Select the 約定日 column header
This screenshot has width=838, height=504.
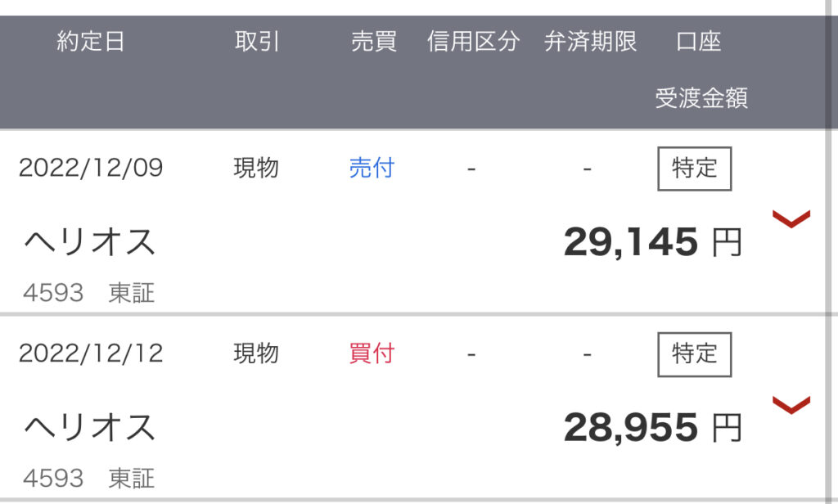(90, 42)
